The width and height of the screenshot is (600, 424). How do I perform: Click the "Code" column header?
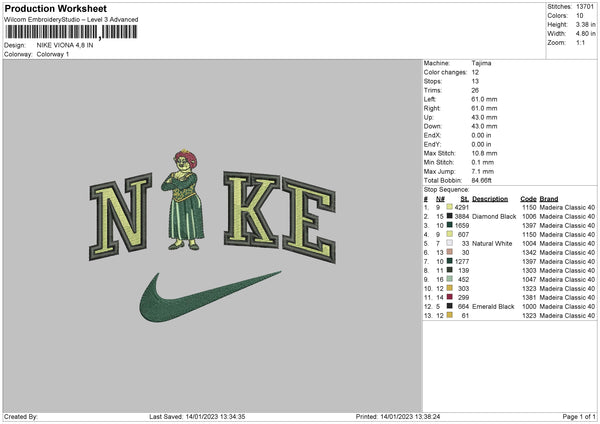click(x=528, y=199)
